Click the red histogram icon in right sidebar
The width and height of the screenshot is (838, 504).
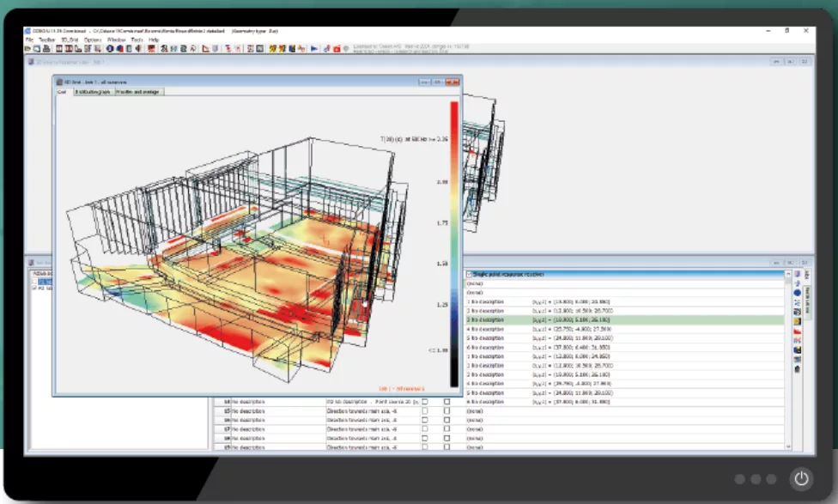798,331
